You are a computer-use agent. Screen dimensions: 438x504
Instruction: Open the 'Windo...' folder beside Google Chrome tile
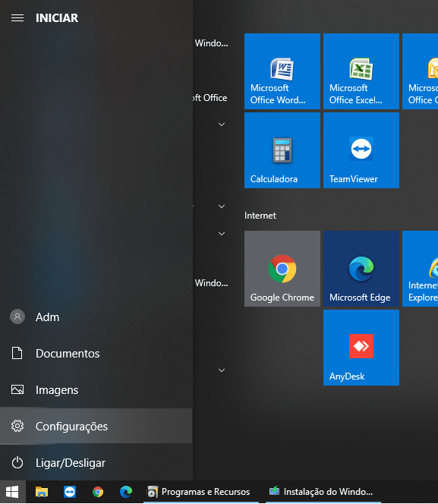click(211, 283)
